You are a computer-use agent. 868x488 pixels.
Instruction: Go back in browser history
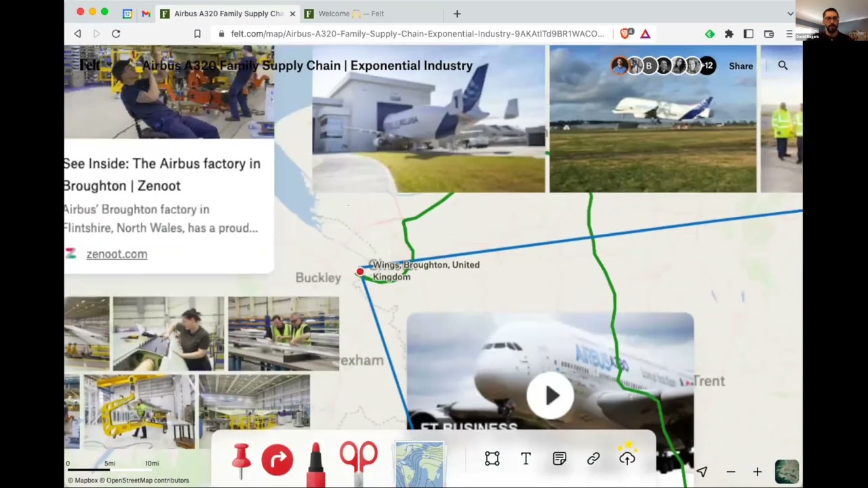(x=77, y=34)
